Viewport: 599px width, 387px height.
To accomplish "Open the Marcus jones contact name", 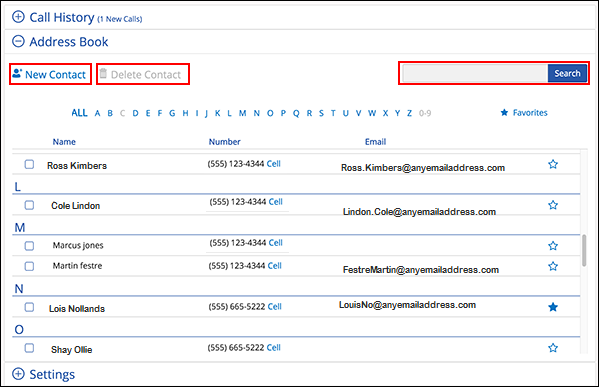I will (78, 245).
